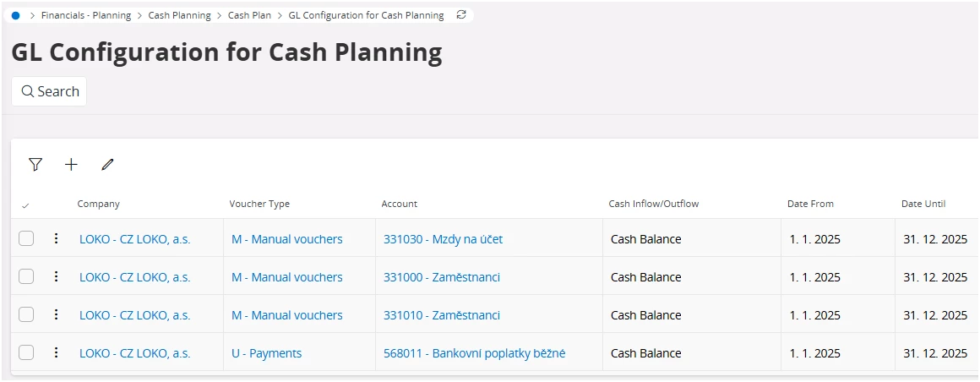Open row menu for 331010 Zaměstnanci

click(57, 314)
